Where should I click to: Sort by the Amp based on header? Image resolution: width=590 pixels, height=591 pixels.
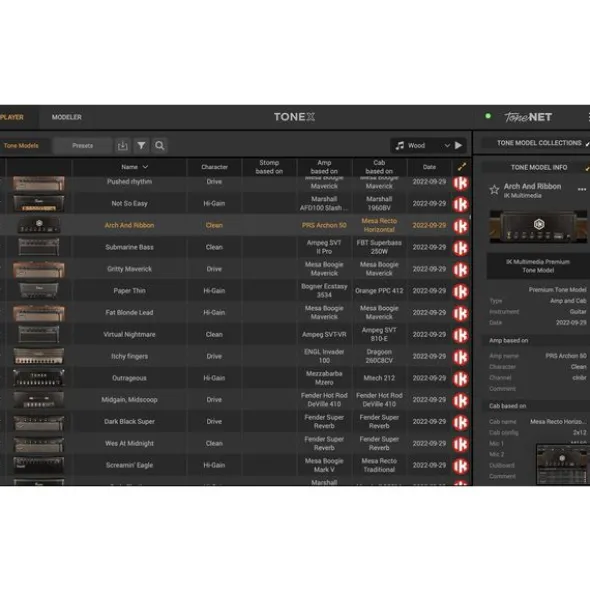click(324, 167)
